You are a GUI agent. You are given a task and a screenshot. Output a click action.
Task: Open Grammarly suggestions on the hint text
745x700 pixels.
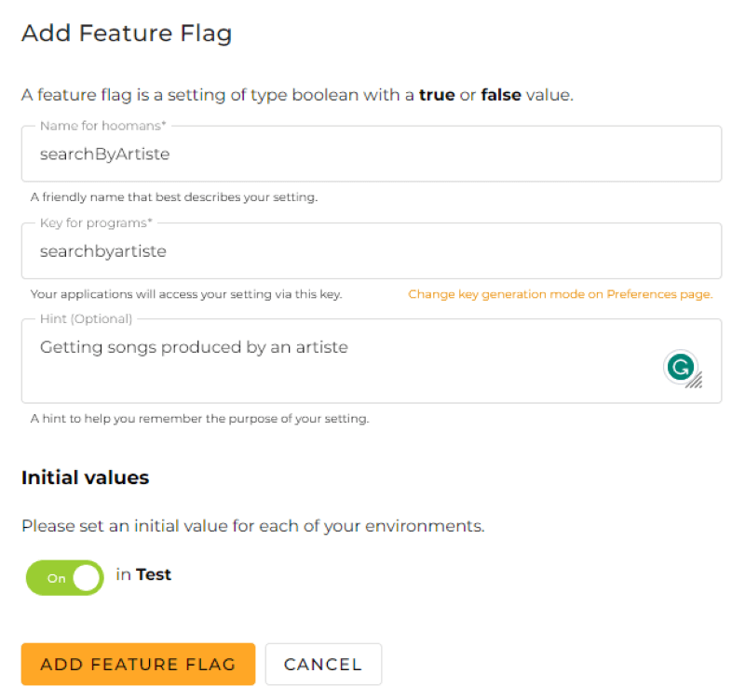[682, 367]
